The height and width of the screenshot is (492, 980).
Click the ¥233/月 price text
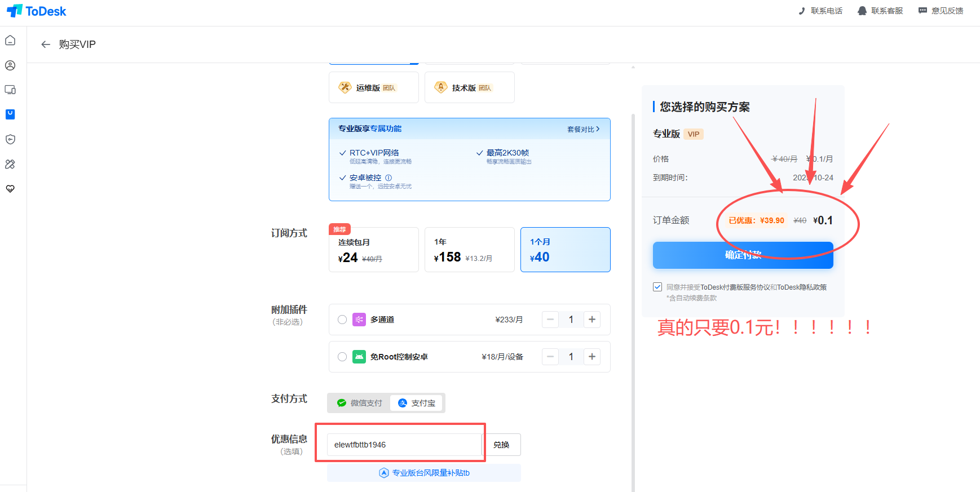coord(509,320)
